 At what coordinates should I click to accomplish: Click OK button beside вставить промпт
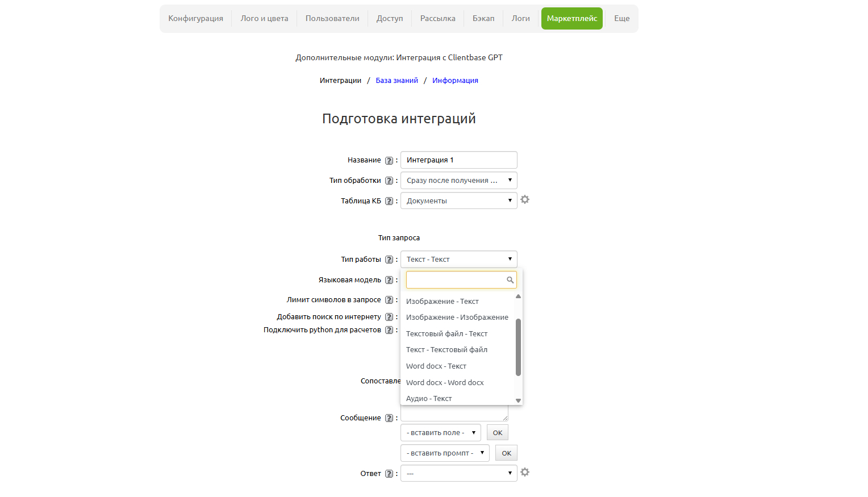point(507,453)
